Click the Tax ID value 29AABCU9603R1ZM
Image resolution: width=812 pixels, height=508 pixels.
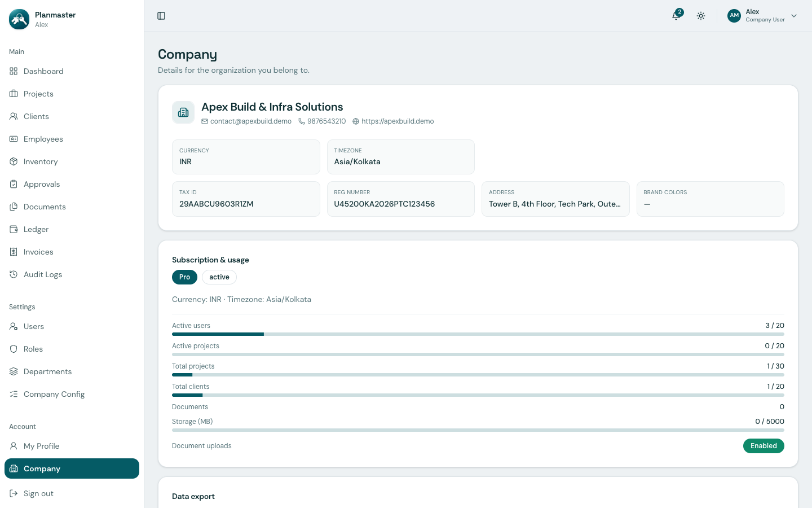(x=217, y=204)
